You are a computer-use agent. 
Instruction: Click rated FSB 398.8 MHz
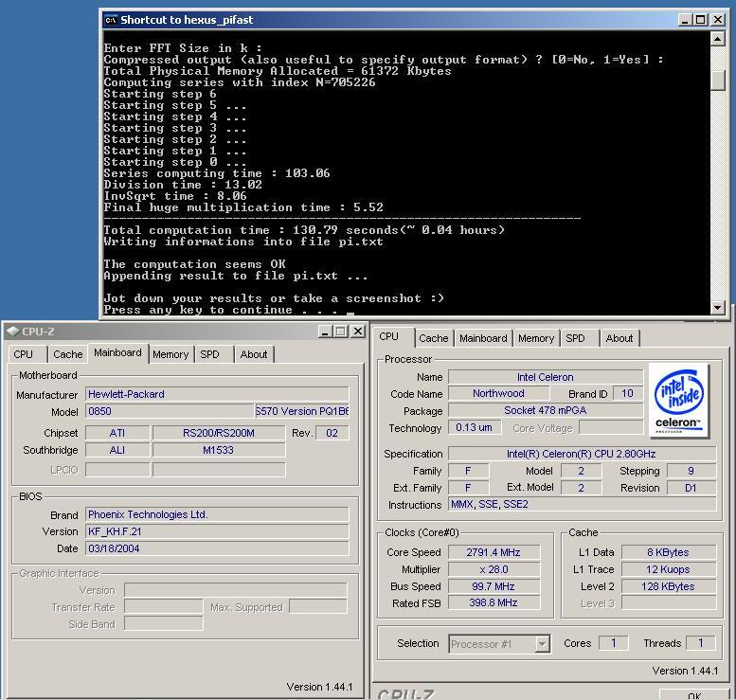pyautogui.click(x=494, y=602)
